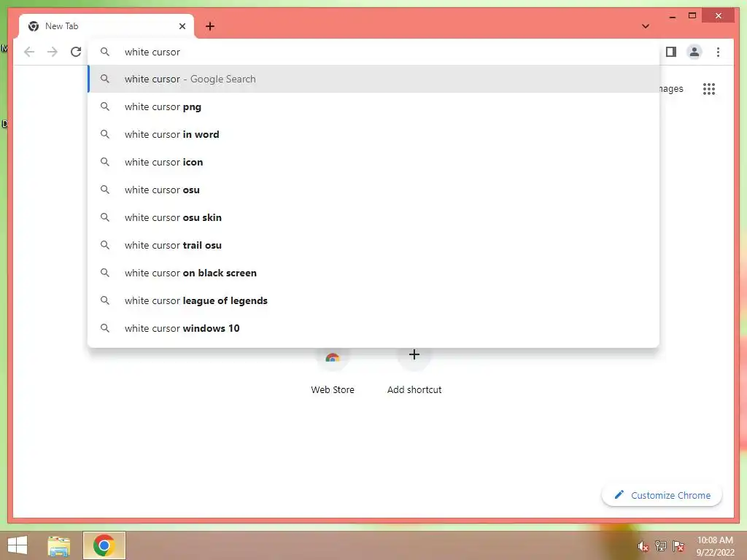Select the New Tab tab
747x560 pixels.
click(x=107, y=26)
